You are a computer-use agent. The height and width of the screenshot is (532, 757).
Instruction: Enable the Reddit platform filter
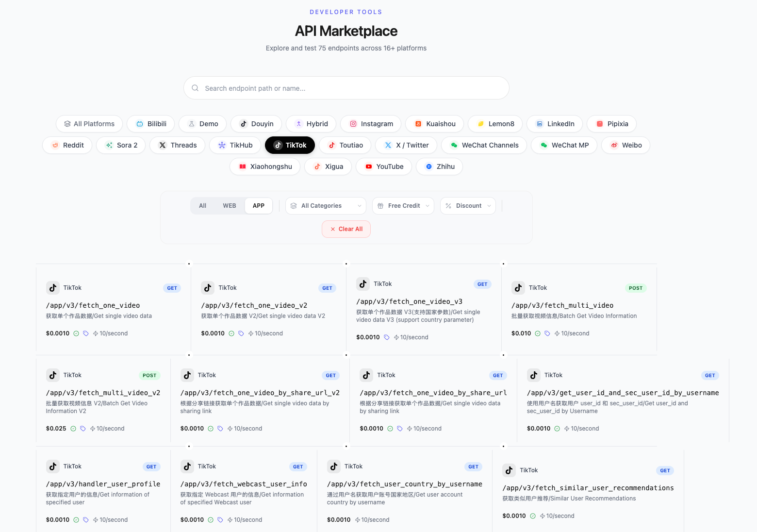(67, 145)
